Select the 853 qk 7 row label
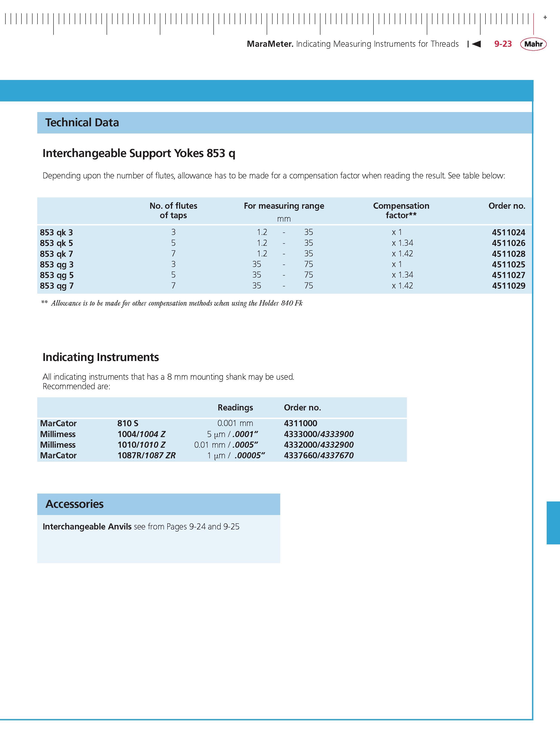 pyautogui.click(x=56, y=254)
